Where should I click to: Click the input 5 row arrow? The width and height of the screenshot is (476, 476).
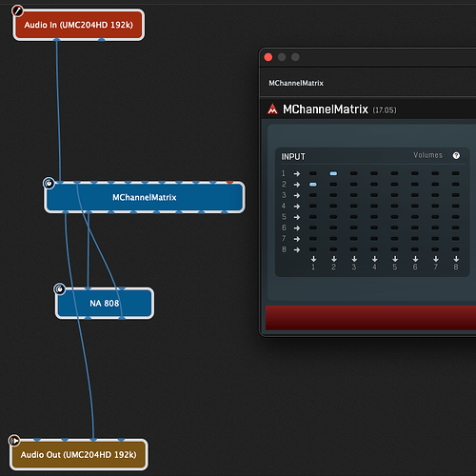pos(297,217)
